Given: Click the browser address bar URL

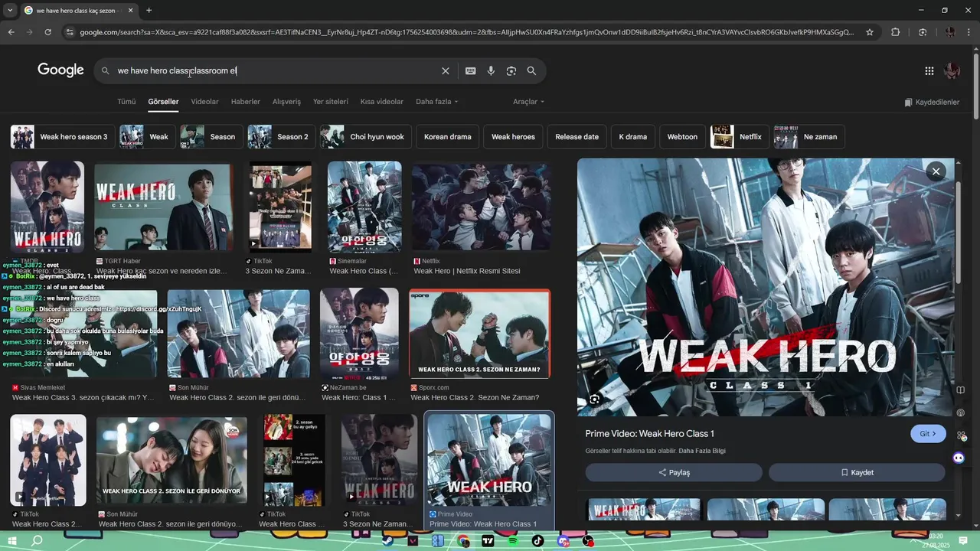Looking at the screenshot, I should point(467,32).
